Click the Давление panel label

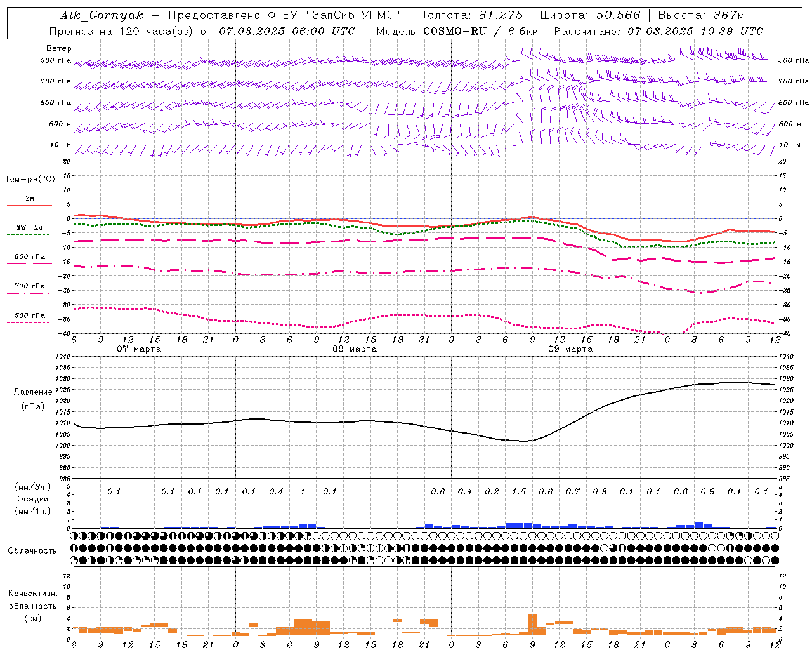[x=33, y=392]
